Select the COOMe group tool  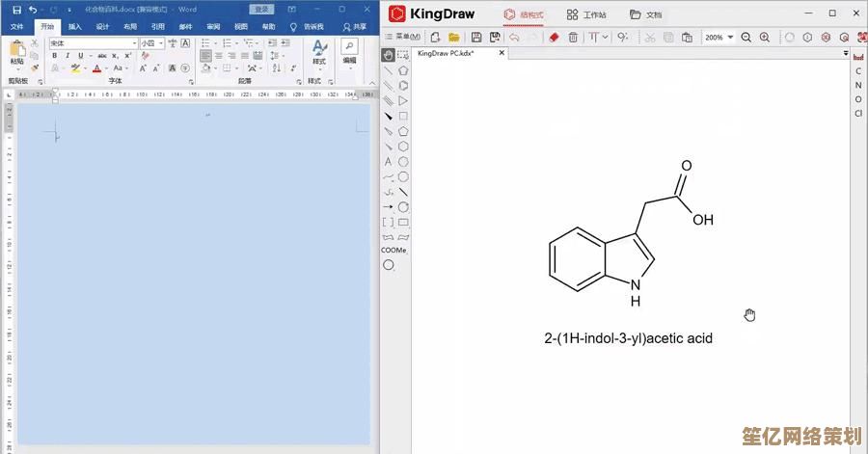coord(393,250)
